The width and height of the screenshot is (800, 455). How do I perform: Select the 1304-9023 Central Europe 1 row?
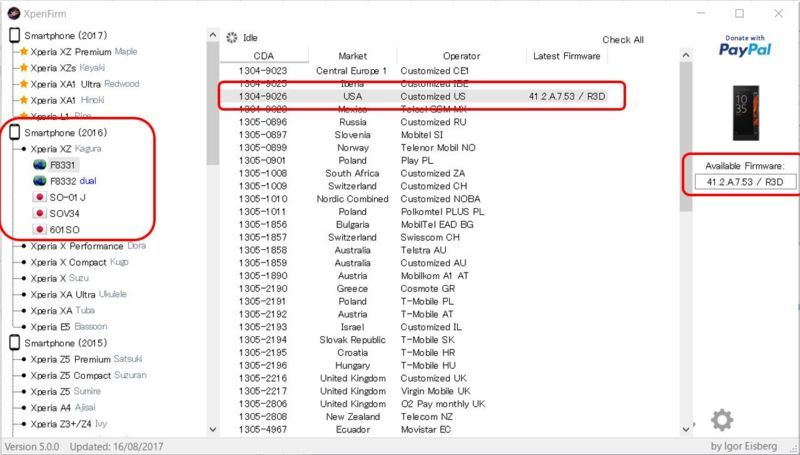point(414,71)
